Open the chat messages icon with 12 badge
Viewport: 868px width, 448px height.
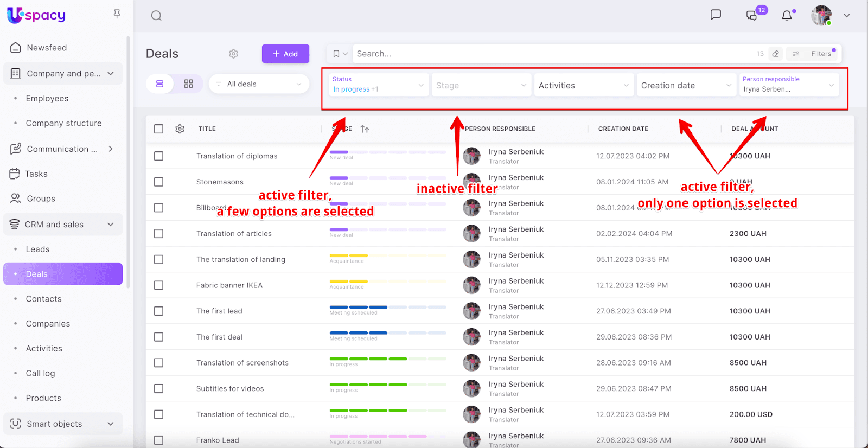[x=752, y=15]
